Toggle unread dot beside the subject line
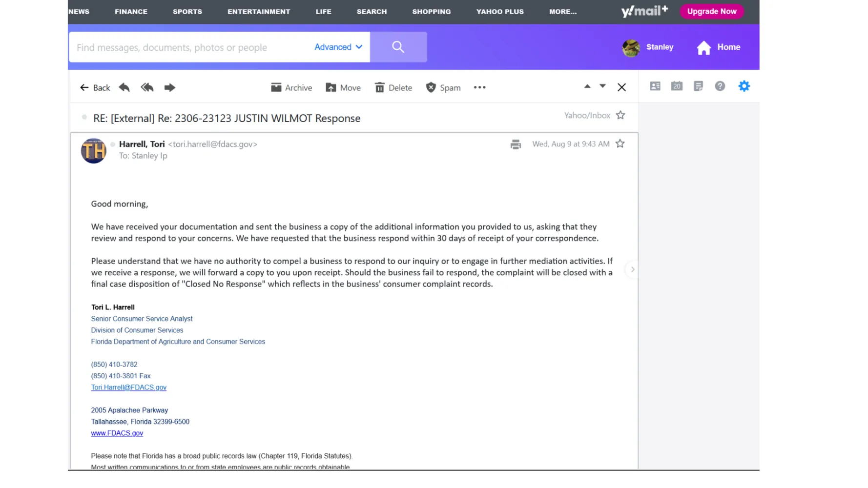The width and height of the screenshot is (868, 488). coord(84,117)
